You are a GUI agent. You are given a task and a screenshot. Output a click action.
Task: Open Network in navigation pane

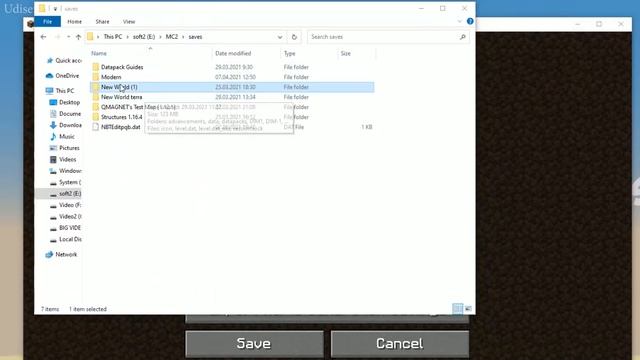pos(66,254)
